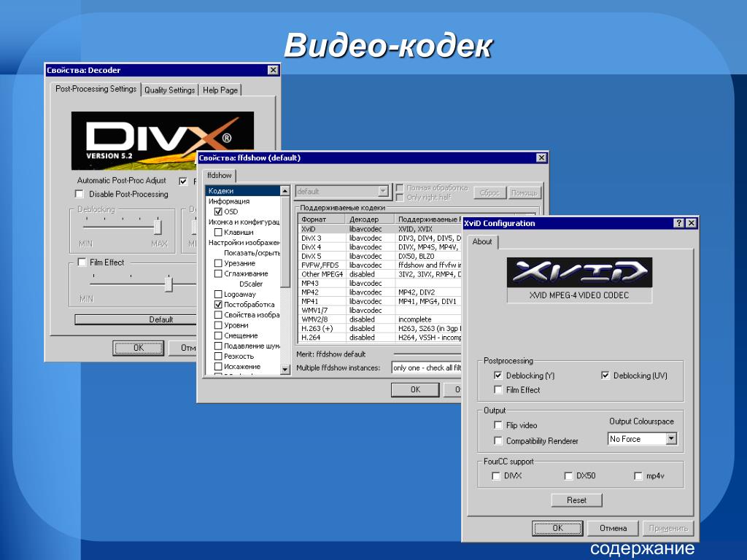Viewport: 747px width, 560px height.
Task: Select the About tab in XviD Configuration
Action: tap(482, 242)
